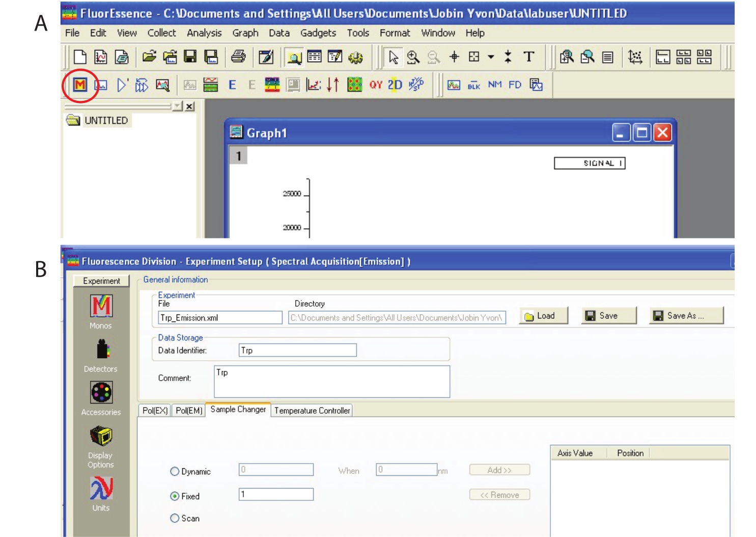Image resolution: width=756 pixels, height=537 pixels.
Task: Open the Analysis menu
Action: click(x=204, y=33)
